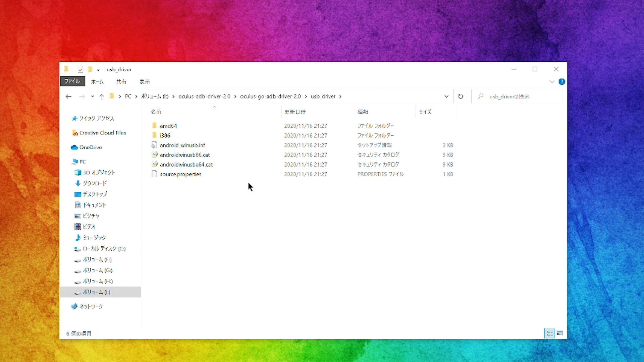Open クイック アクセス in navigation pane
Viewport: 644px width, 362px height.
tap(97, 118)
